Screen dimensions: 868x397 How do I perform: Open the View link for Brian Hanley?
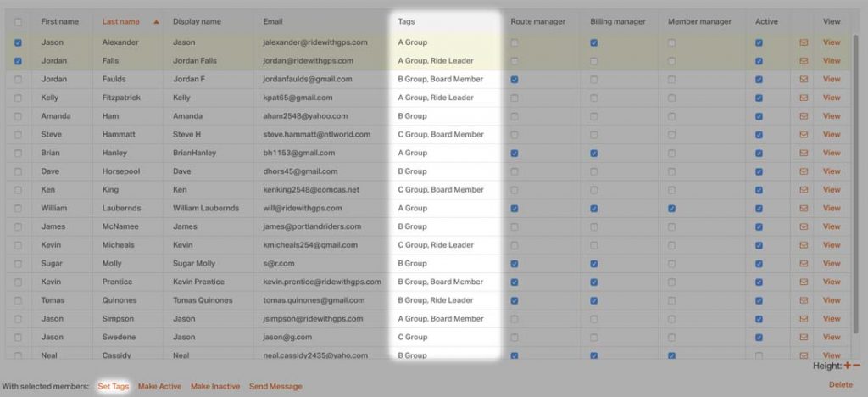click(832, 153)
